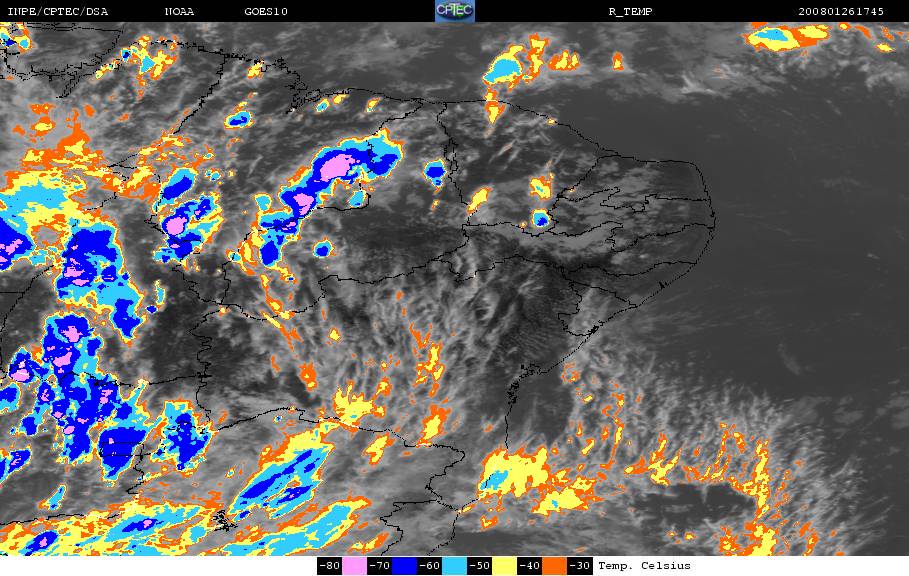Click the -40 legend value
Viewport: 909px width, 576px height.
(x=529, y=566)
